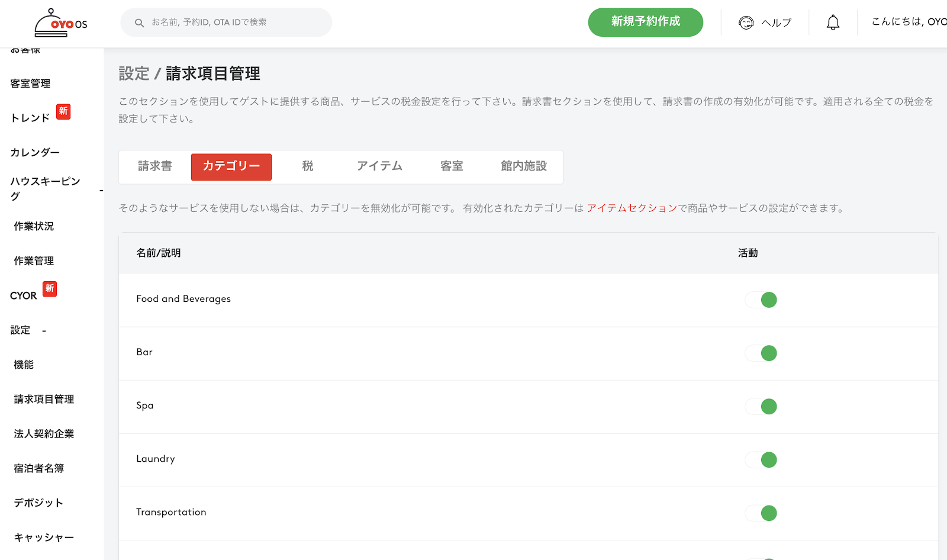Open カレンダー in the sidebar
Image resolution: width=947 pixels, height=560 pixels.
[35, 152]
